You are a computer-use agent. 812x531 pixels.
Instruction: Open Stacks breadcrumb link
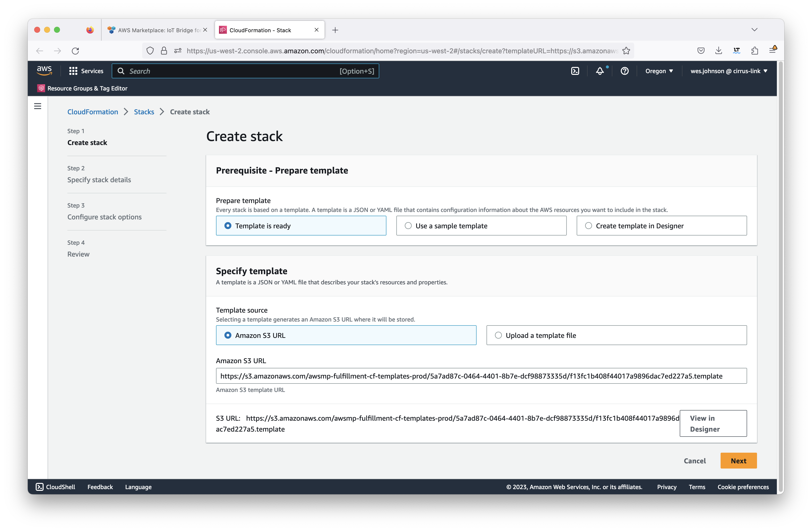point(144,112)
